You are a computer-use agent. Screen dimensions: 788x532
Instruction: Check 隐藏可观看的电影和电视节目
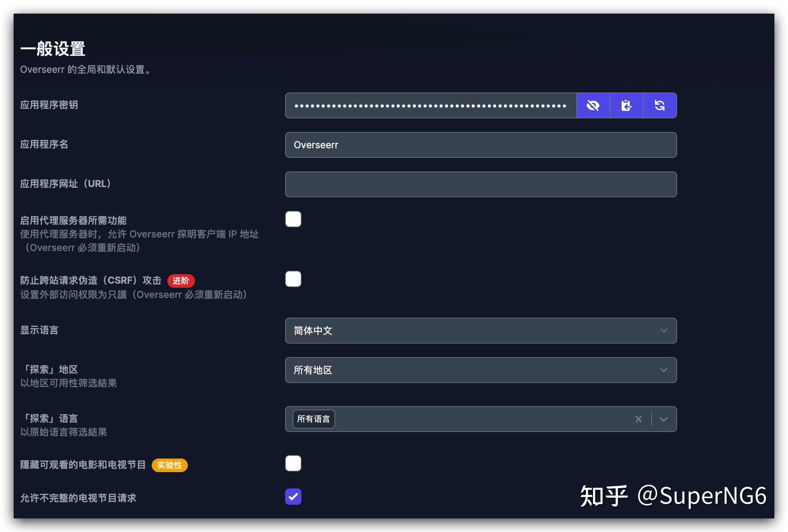click(x=293, y=463)
